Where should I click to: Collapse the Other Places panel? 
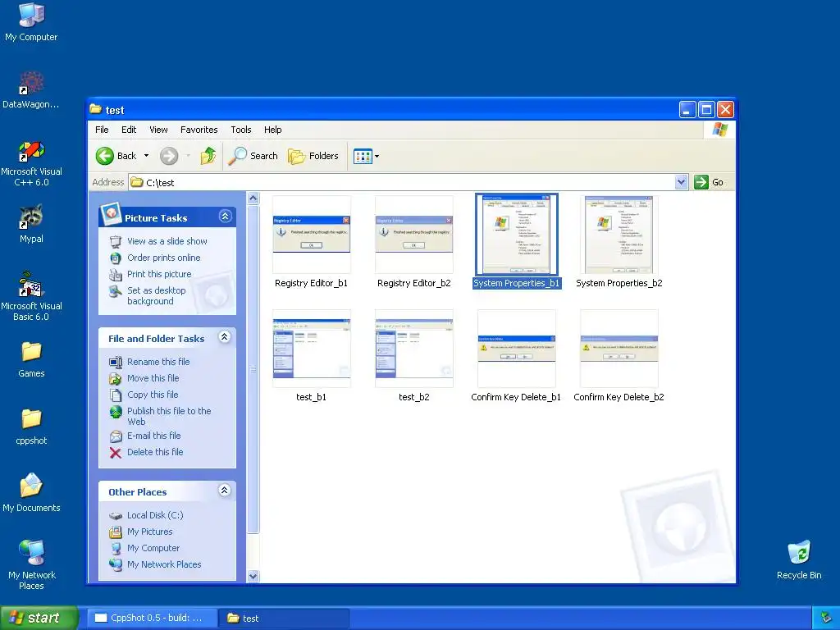(225, 491)
